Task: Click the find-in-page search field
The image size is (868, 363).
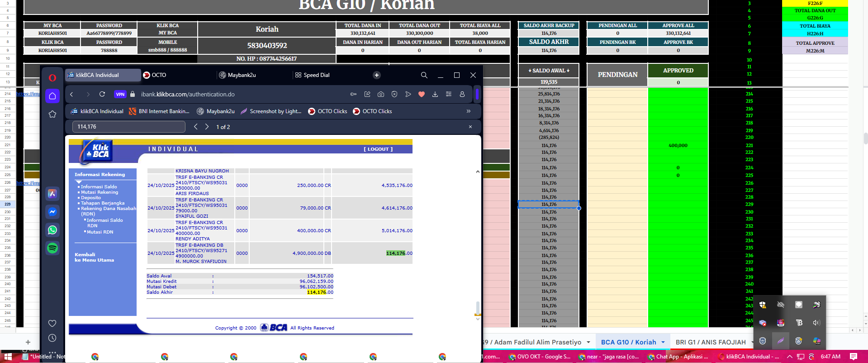Action: click(x=129, y=127)
